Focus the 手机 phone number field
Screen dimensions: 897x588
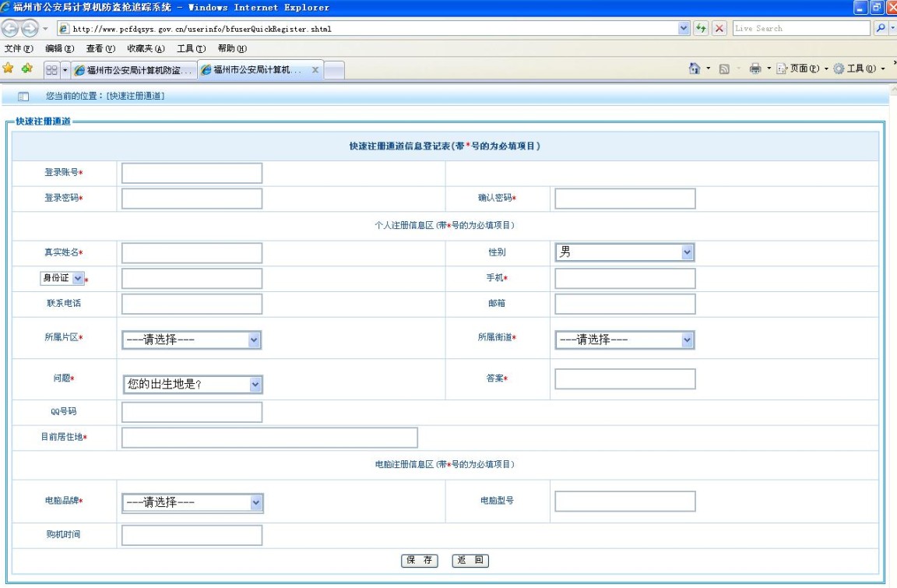point(624,278)
